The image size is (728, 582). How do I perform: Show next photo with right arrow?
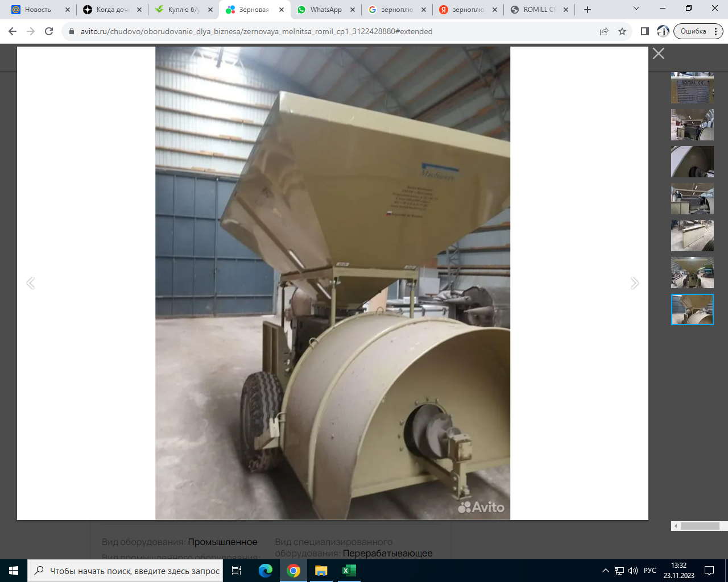tap(634, 283)
